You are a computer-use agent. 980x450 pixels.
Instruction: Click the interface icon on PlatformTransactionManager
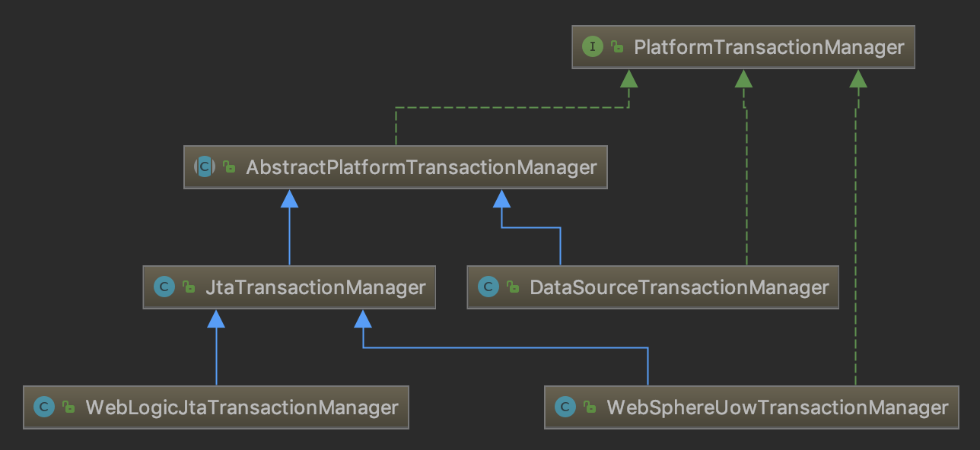tap(592, 47)
